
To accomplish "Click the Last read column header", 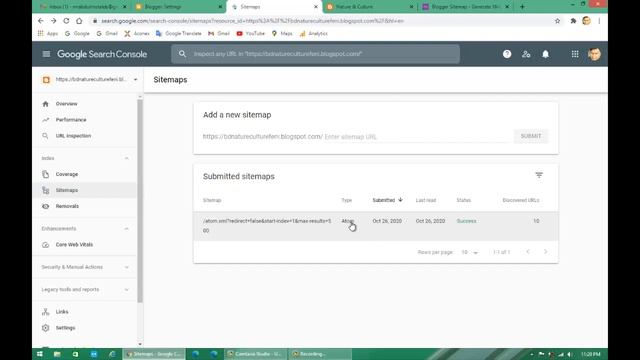I will point(426,200).
